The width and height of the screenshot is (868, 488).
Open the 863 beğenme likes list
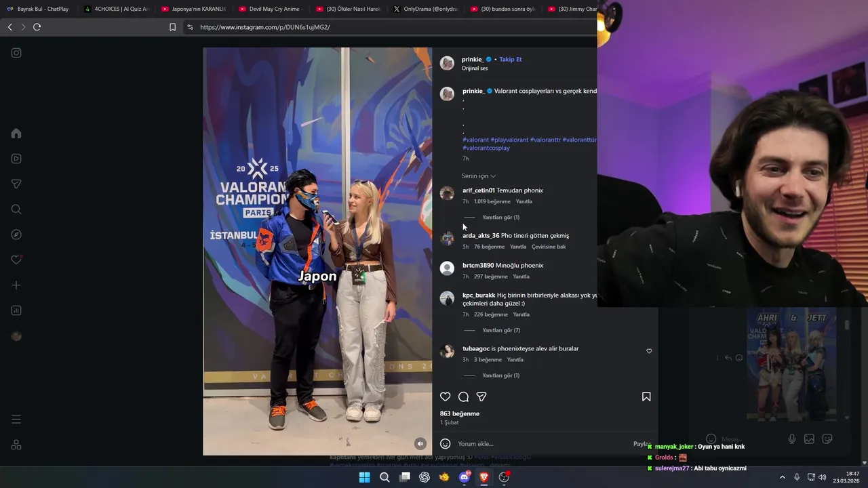460,413
